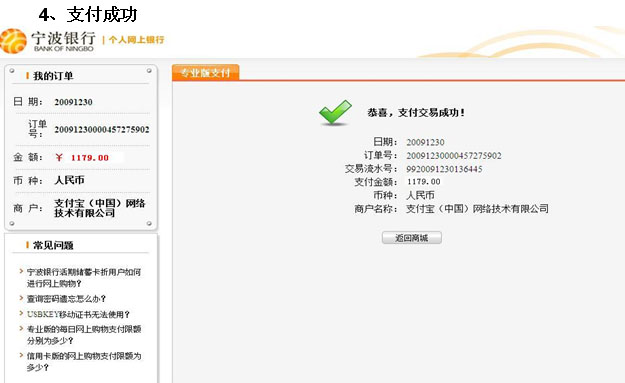Click the 恭喜，支付交易成功 message
Viewport: 625px width, 383px height.
point(416,113)
